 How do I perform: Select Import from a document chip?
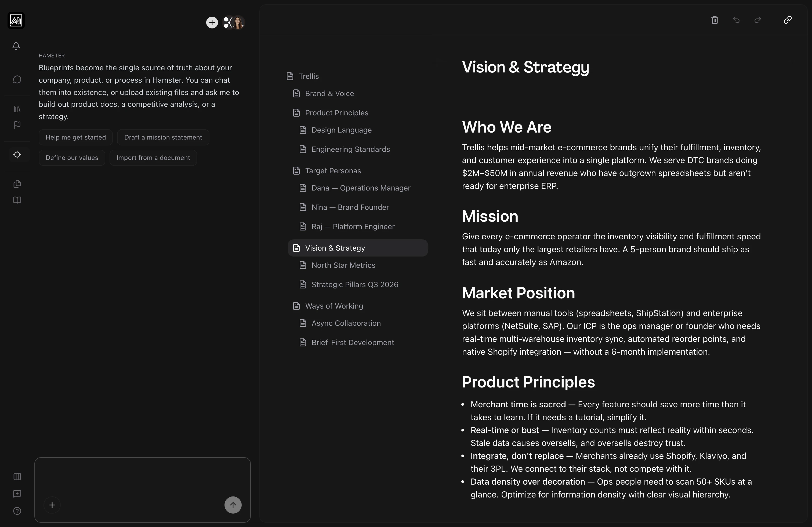pos(153,158)
